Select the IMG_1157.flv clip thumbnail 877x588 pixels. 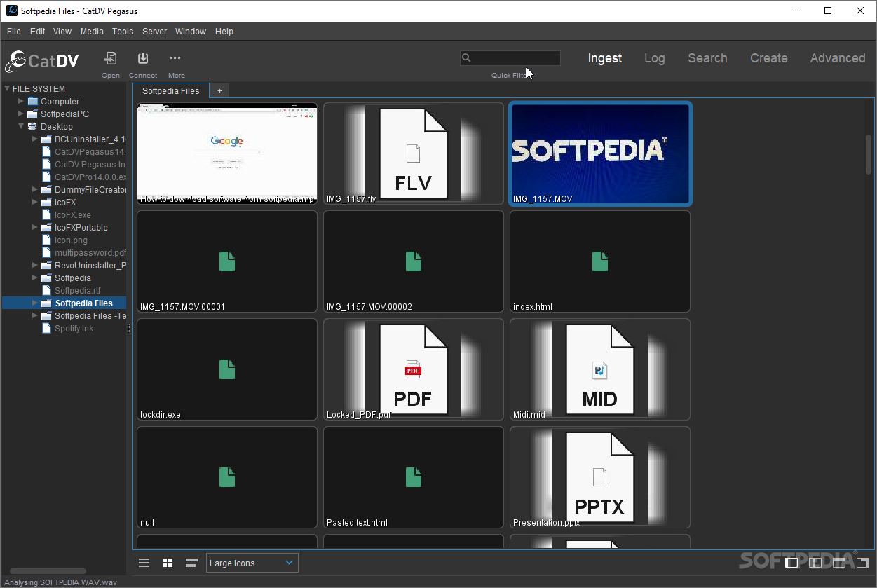[x=414, y=153]
